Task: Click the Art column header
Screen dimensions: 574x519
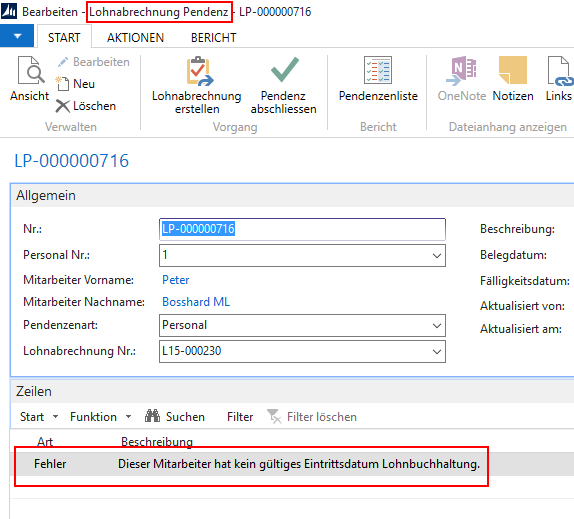Action: (45, 441)
